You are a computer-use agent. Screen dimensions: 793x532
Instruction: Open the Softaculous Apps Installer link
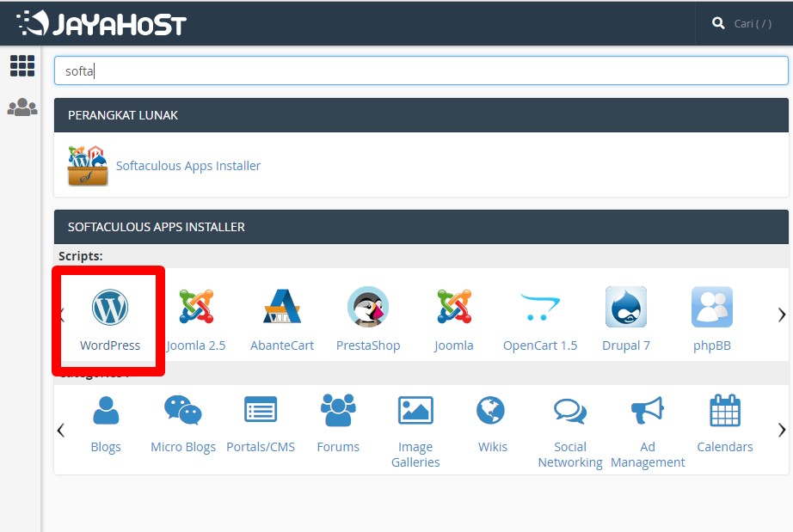pyautogui.click(x=188, y=166)
